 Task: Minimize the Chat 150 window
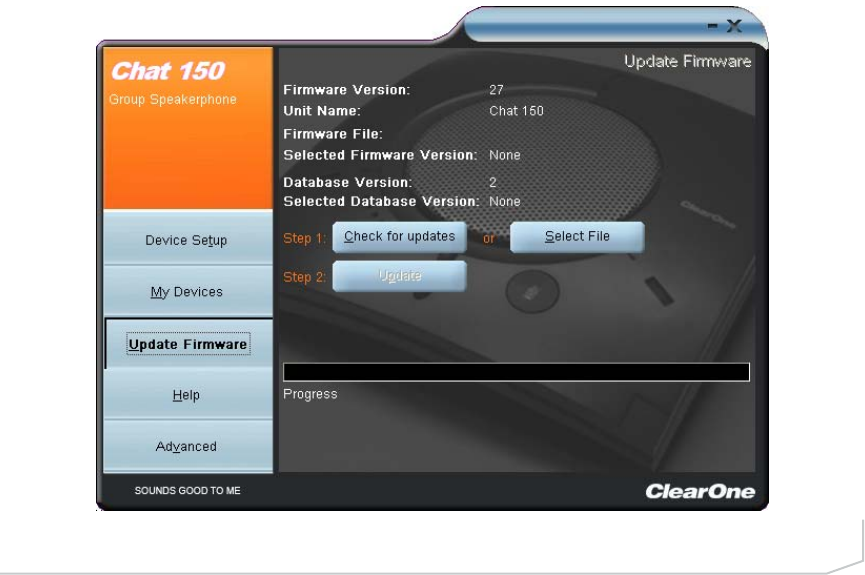click(x=713, y=25)
